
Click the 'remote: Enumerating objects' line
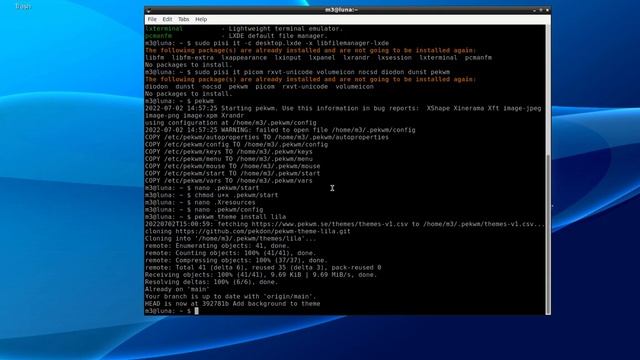click(x=217, y=246)
